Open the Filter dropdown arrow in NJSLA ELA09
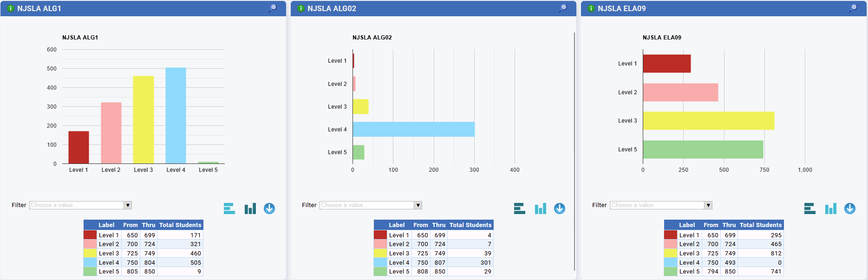Screen dimensions: 868x280 coord(708,205)
